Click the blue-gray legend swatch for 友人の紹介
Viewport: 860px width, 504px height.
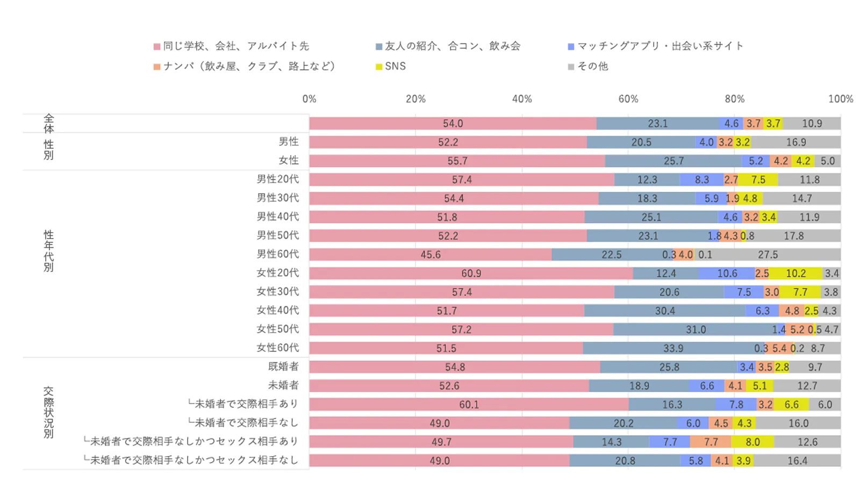[379, 47]
